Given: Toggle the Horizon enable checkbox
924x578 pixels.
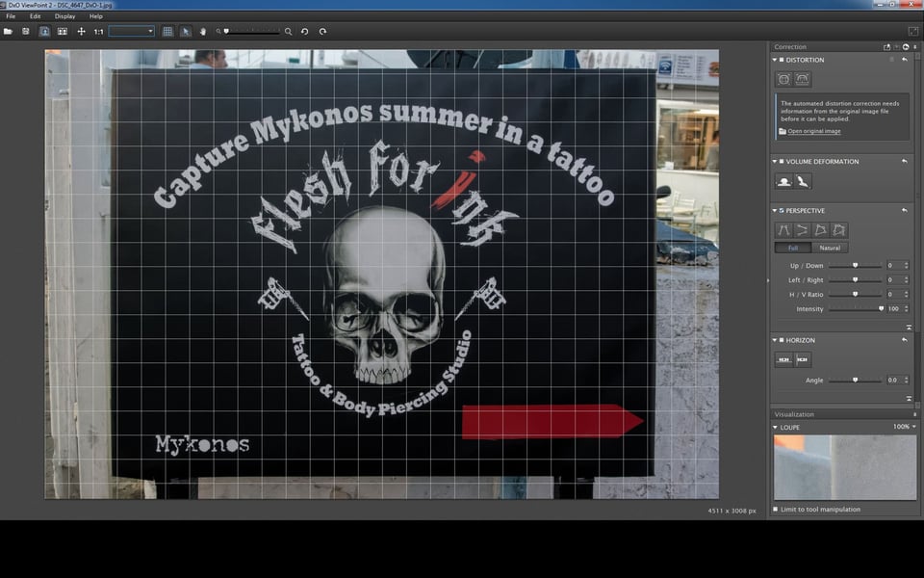Looking at the screenshot, I should coord(782,340).
